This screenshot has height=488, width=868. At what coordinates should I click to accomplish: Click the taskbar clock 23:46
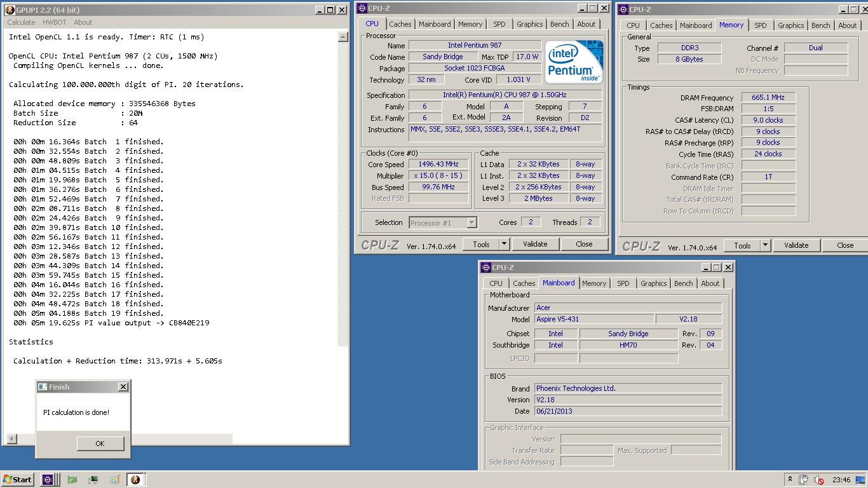point(841,480)
